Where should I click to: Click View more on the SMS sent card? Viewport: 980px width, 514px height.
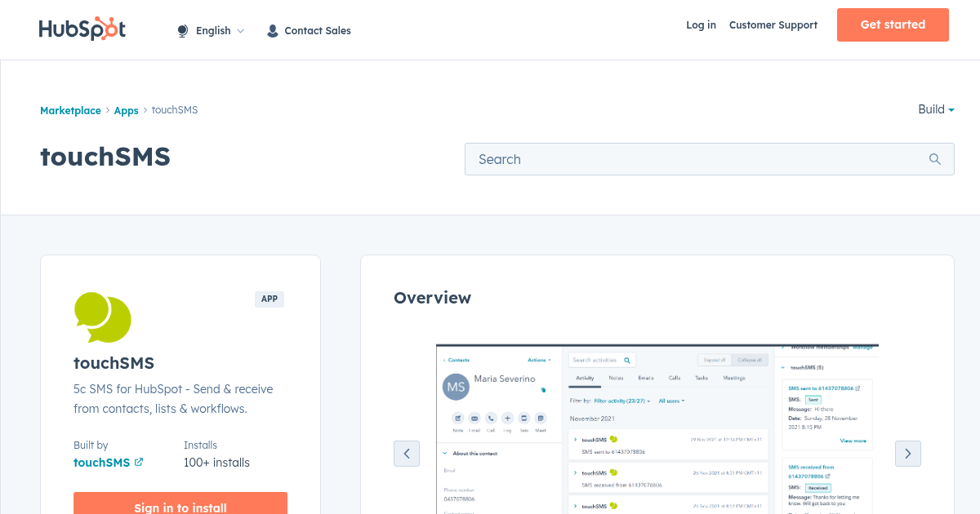(852, 441)
